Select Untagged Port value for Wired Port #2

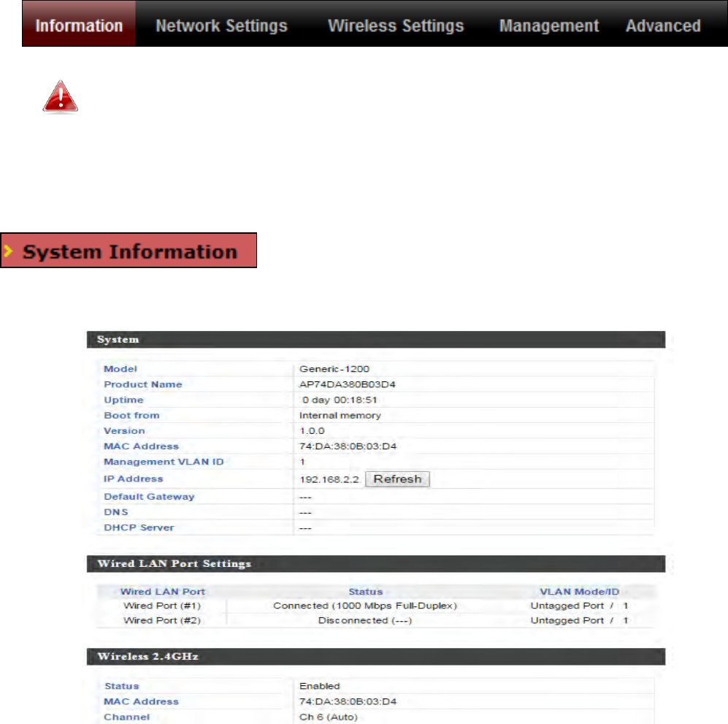(x=579, y=620)
